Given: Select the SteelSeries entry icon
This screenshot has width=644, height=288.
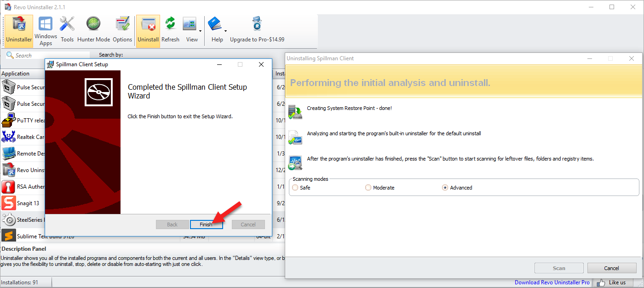Looking at the screenshot, I should coord(8,219).
